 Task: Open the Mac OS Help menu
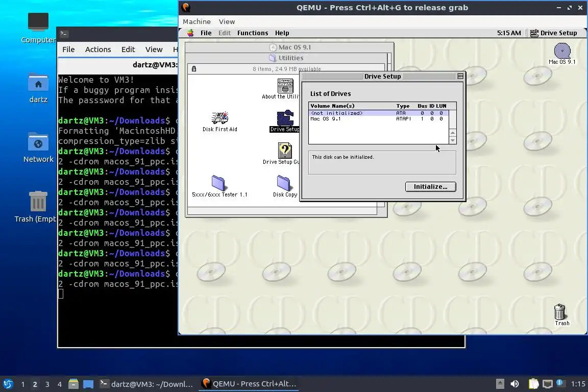pyautogui.click(x=282, y=33)
